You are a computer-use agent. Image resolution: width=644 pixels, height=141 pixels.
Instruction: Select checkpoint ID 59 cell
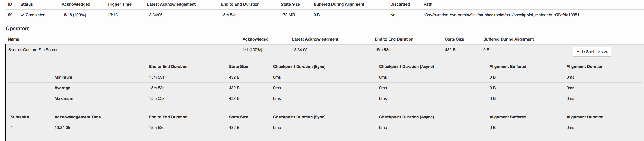coord(10,15)
